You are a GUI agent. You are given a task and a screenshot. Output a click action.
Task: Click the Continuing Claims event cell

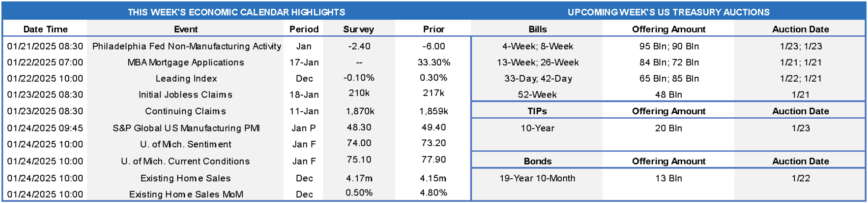(185, 111)
